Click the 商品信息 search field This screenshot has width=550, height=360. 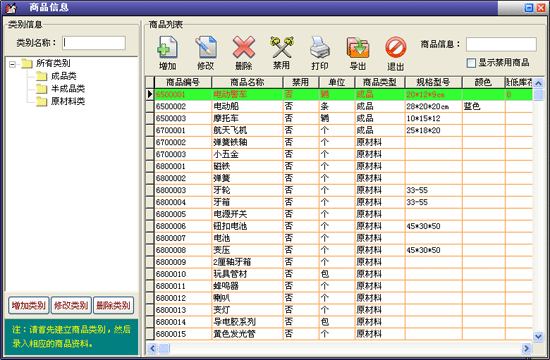pyautogui.click(x=501, y=44)
